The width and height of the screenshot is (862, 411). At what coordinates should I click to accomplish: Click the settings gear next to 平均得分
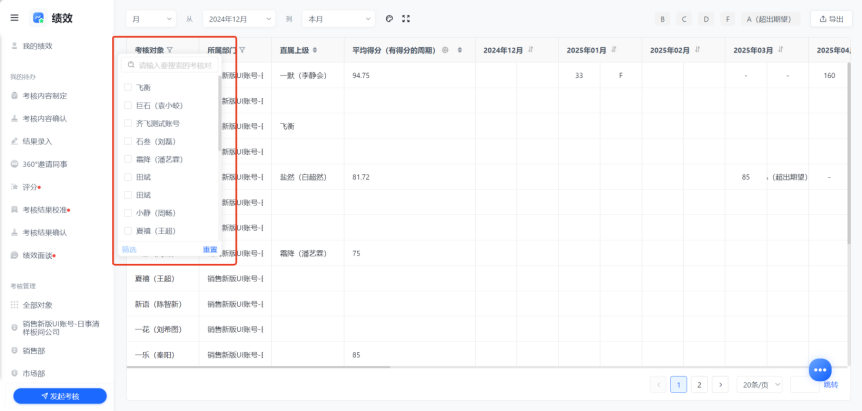click(445, 50)
